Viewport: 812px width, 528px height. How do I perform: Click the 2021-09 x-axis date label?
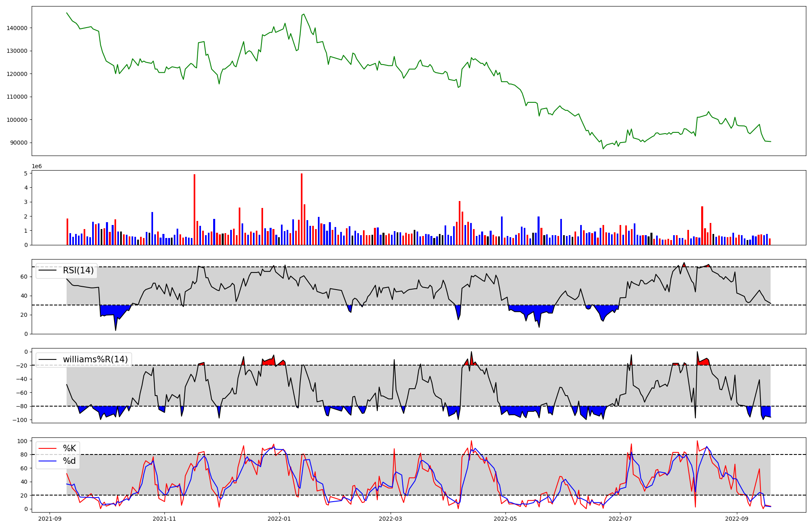[x=50, y=519]
